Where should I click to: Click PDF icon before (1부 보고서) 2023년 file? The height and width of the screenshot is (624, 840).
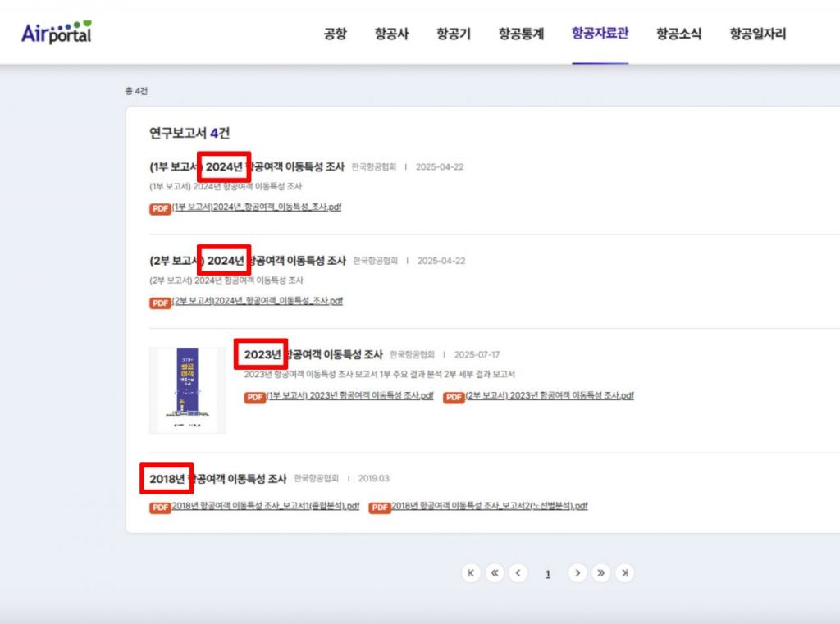pos(254,398)
